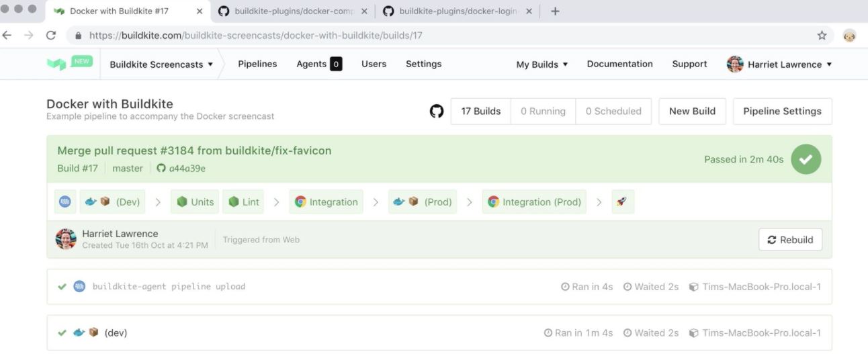
Task: Open the browser profile avatar icon
Action: click(850, 36)
